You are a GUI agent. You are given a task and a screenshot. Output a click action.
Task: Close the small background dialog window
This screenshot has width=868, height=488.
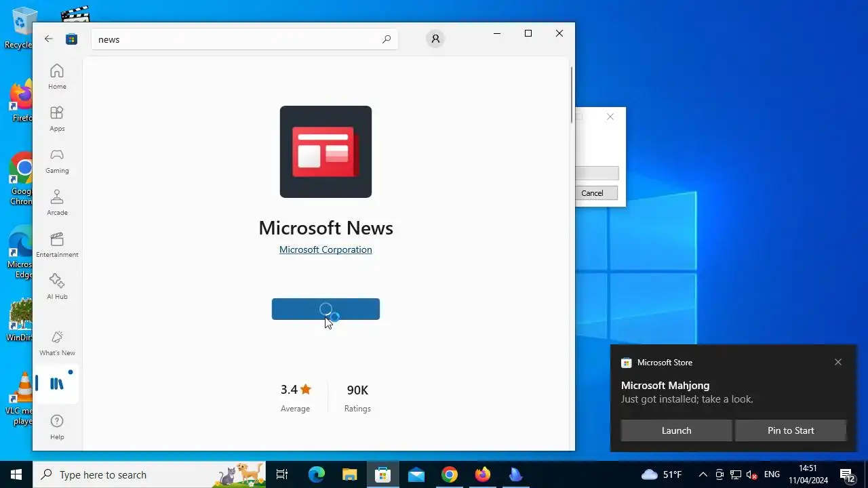coord(610,117)
